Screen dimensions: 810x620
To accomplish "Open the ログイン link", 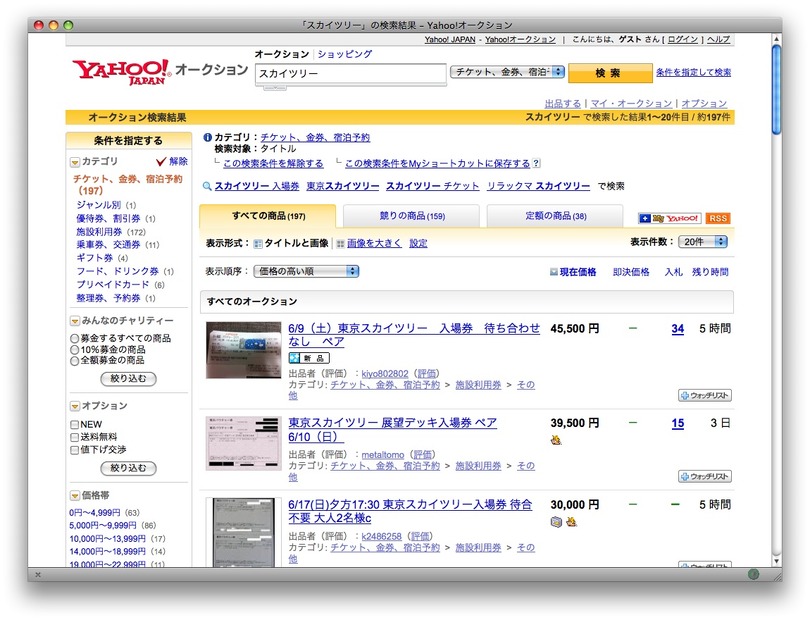I will [682, 39].
